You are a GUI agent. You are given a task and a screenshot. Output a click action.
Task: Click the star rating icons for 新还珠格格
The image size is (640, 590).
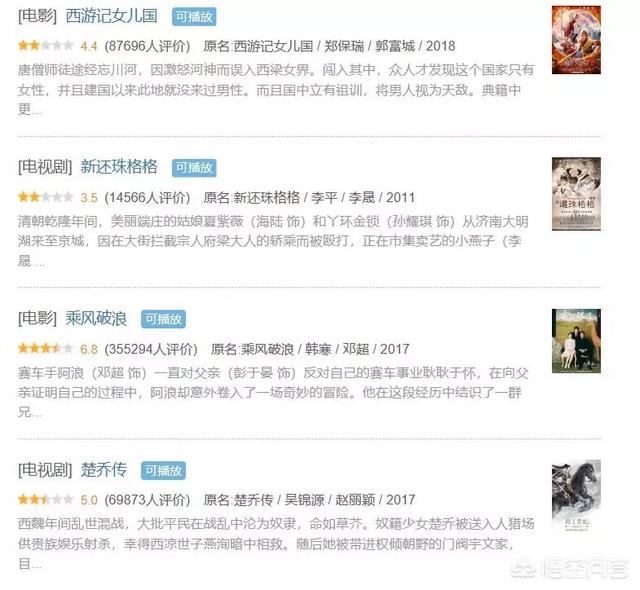coord(45,197)
